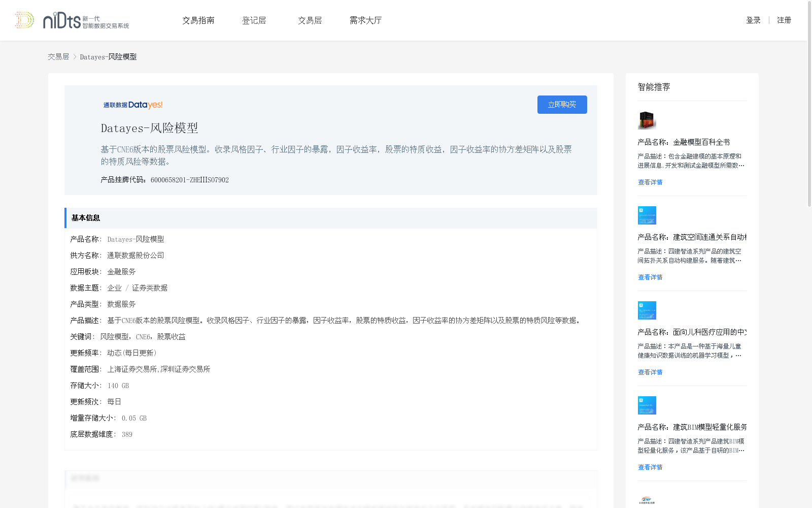Click the 注册 register link
Screen dimensions: 812x508
tap(784, 20)
